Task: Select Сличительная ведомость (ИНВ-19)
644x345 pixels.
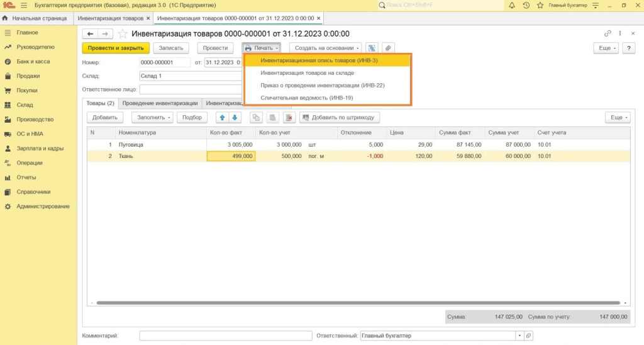Action: [327, 98]
